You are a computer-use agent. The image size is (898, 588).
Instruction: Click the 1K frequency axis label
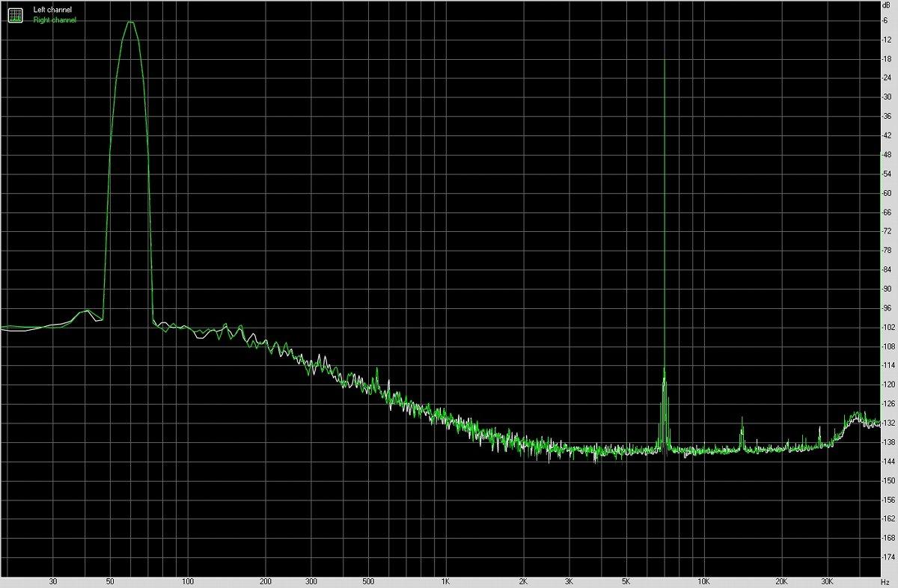[x=445, y=581]
